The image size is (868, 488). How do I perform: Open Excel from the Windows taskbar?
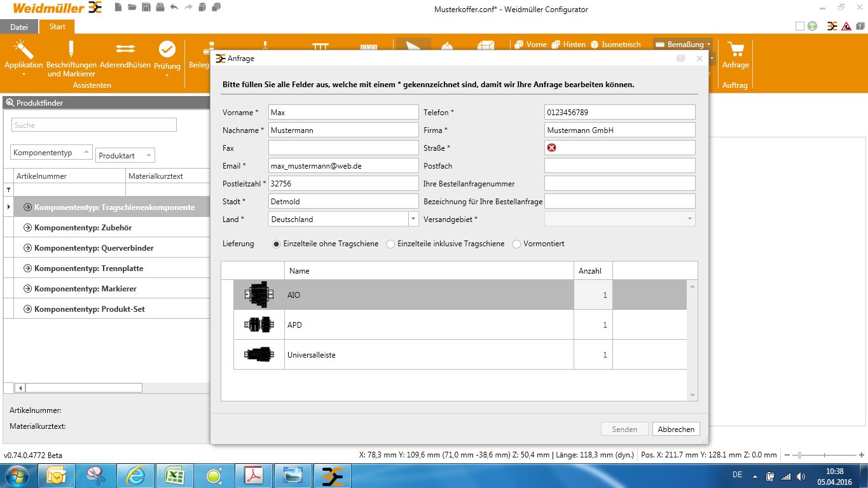tap(174, 475)
